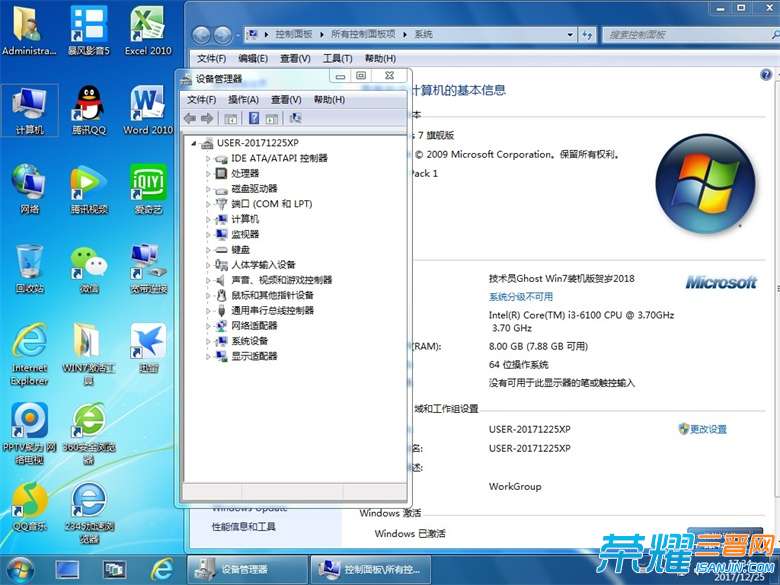780x585 pixels.
Task: Open 帮助(H) menu in Device Manager
Action: [x=329, y=99]
